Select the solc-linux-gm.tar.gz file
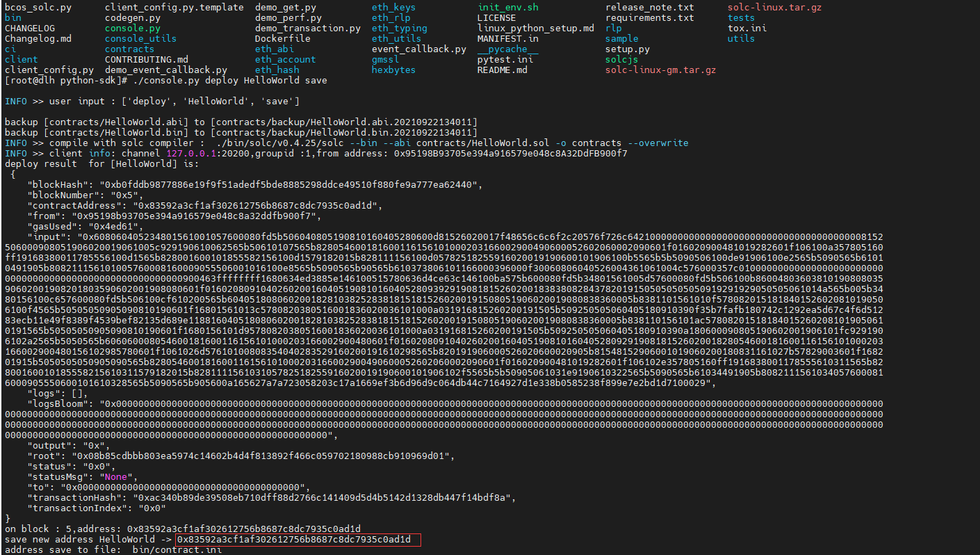 point(660,70)
